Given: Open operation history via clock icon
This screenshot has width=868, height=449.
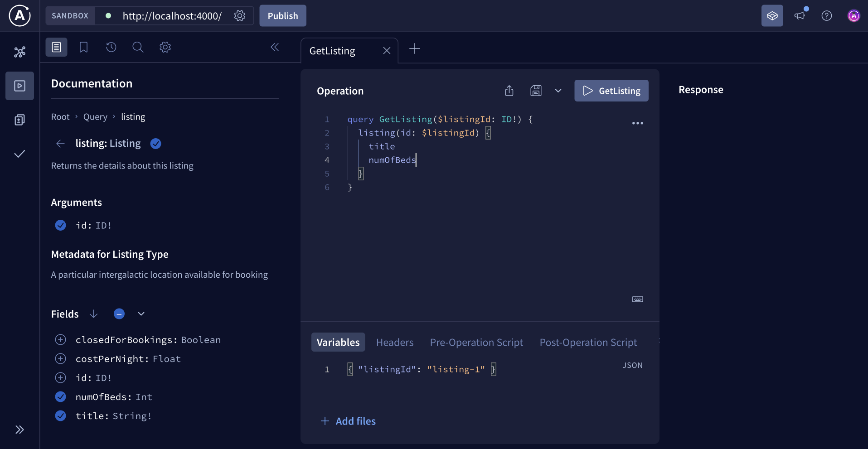Looking at the screenshot, I should (111, 47).
